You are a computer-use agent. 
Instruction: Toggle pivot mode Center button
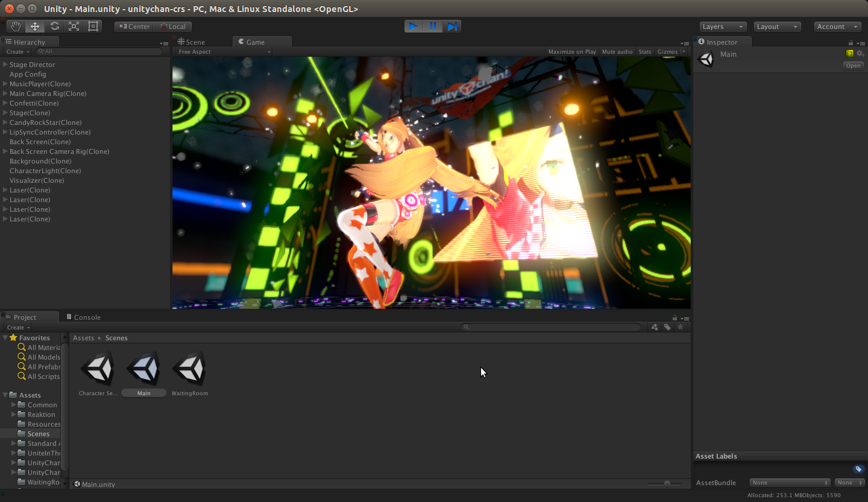pyautogui.click(x=134, y=27)
